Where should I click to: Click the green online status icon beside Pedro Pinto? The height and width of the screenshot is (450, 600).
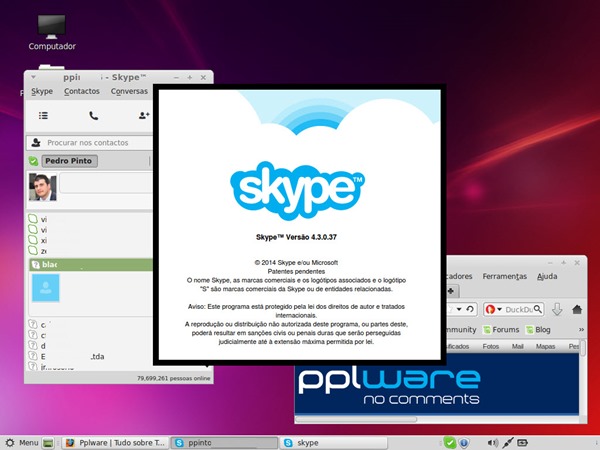pyautogui.click(x=33, y=161)
